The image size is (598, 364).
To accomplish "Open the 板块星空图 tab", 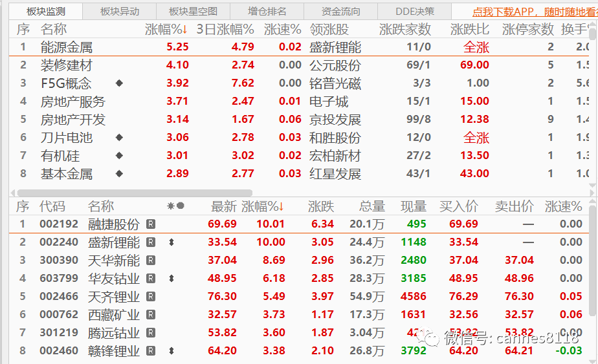I will (193, 12).
